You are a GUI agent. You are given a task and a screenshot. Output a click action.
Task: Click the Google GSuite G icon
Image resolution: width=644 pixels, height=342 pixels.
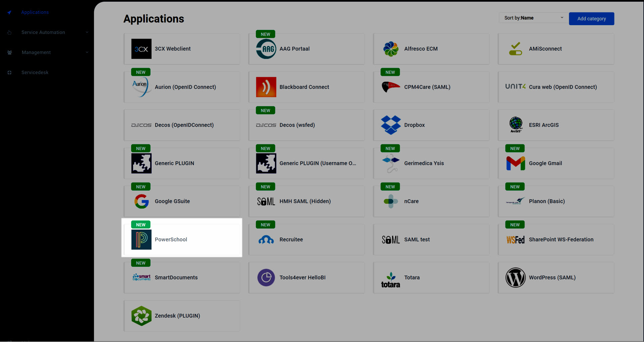(x=141, y=201)
